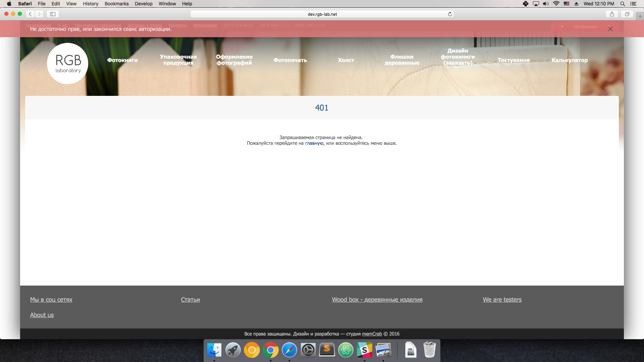The width and height of the screenshot is (644, 362).
Task: Select the Калькулятор navigation item
Action: point(570,60)
